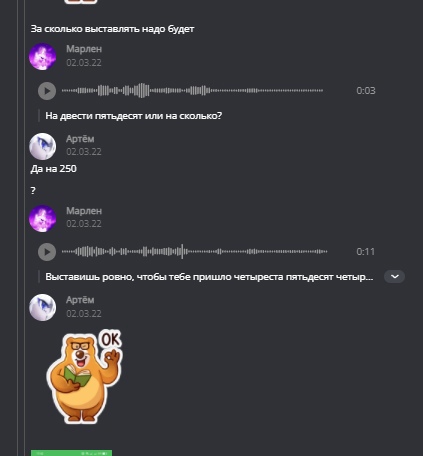Select message 'Да на 250'
This screenshot has height=456, width=423.
(54, 169)
